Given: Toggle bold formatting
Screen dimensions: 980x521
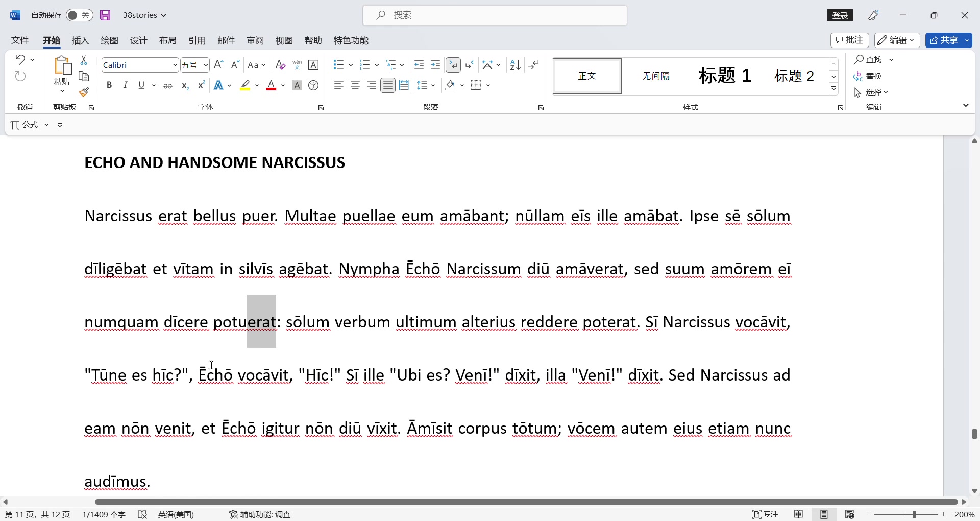Looking at the screenshot, I should 109,85.
